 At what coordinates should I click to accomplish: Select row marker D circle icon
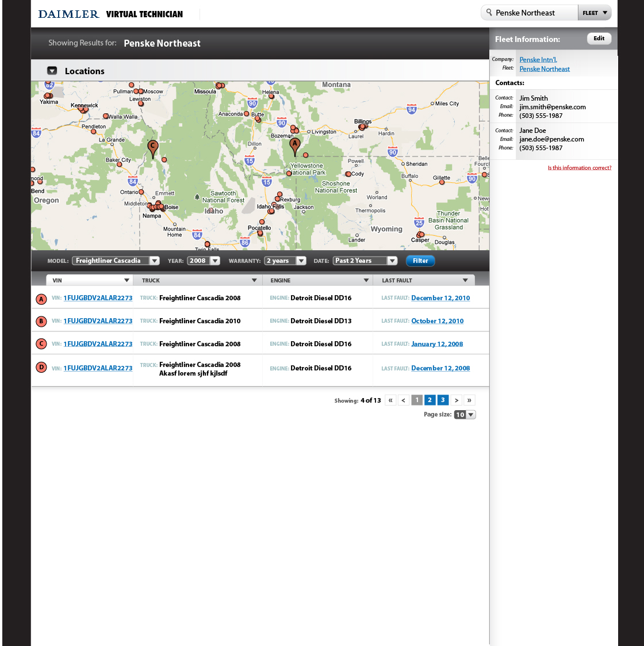[x=41, y=367]
